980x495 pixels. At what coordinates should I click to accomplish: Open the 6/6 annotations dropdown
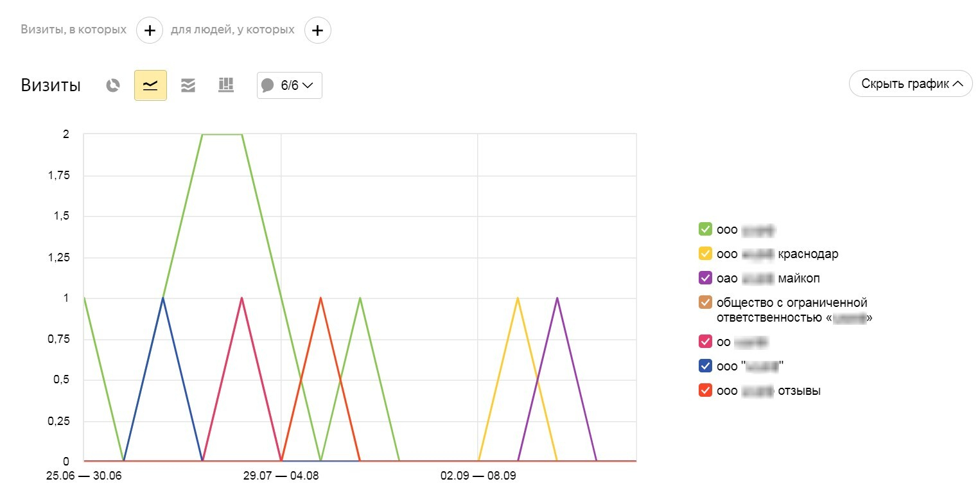point(289,85)
